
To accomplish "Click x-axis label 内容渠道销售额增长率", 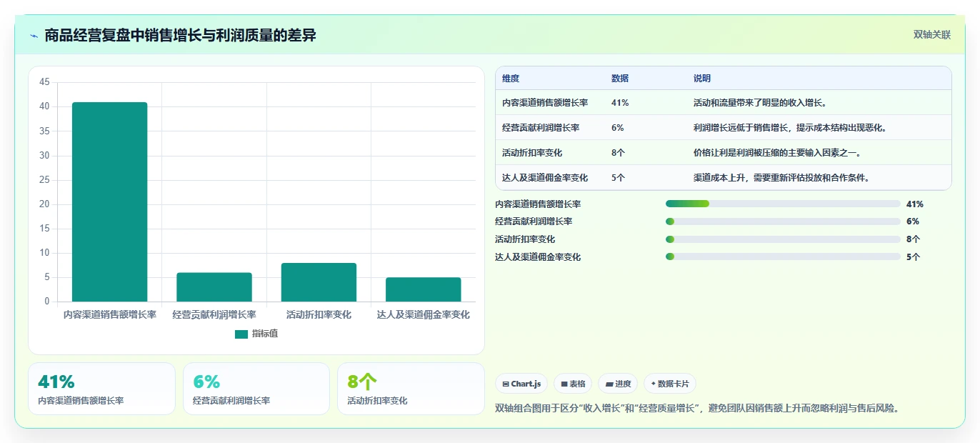I will pyautogui.click(x=110, y=314).
